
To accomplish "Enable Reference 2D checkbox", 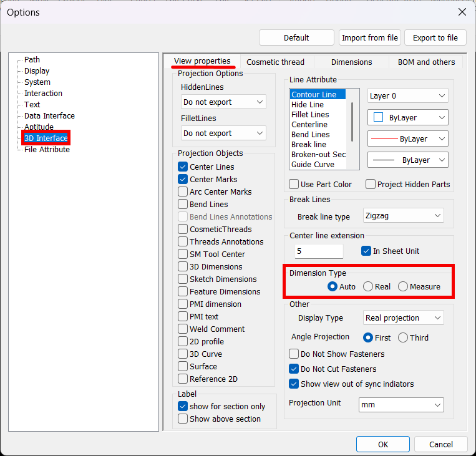I will point(183,379).
